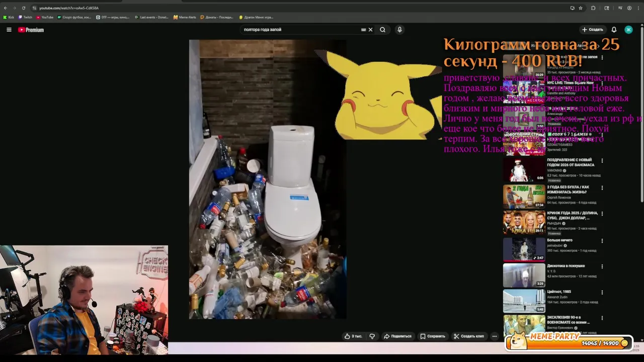
Task: Open the on-screen keyboard icon in search
Action: coord(363,30)
